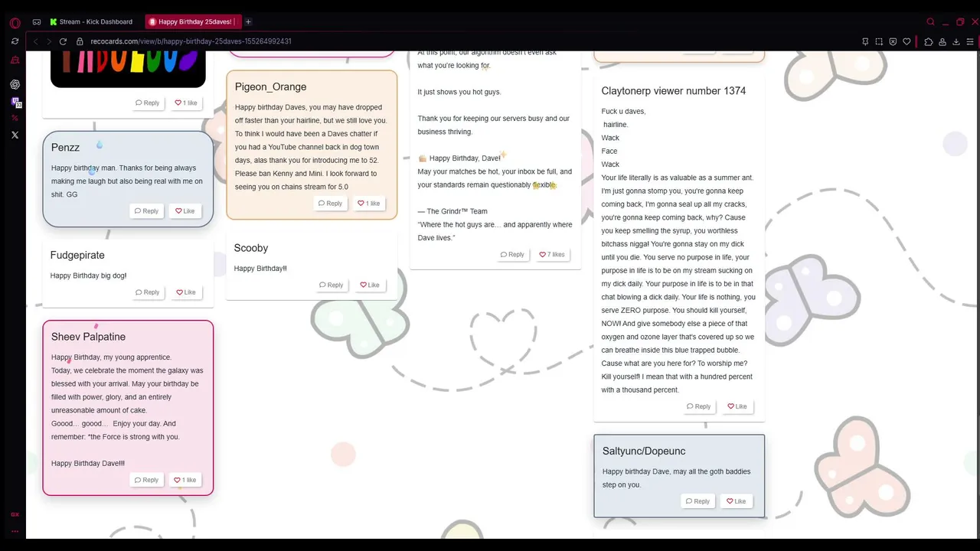Like Penzz's birthday message
The image size is (980, 551).
[x=185, y=211]
